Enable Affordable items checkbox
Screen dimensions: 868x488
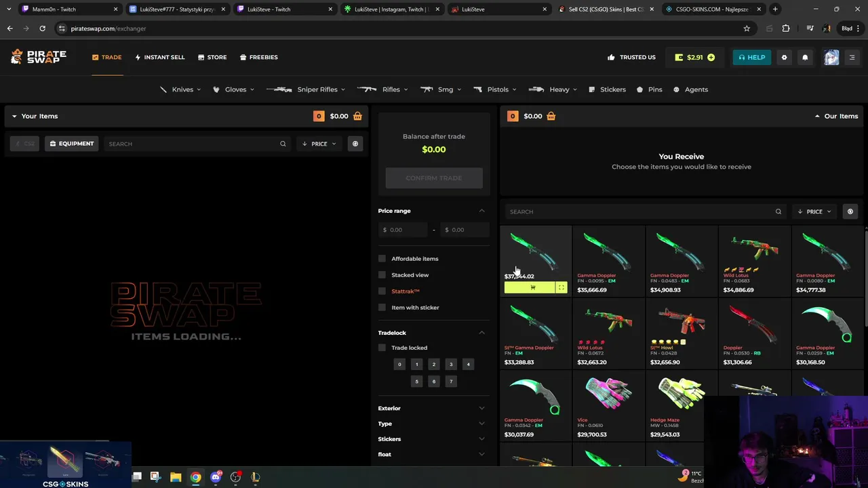(x=382, y=259)
